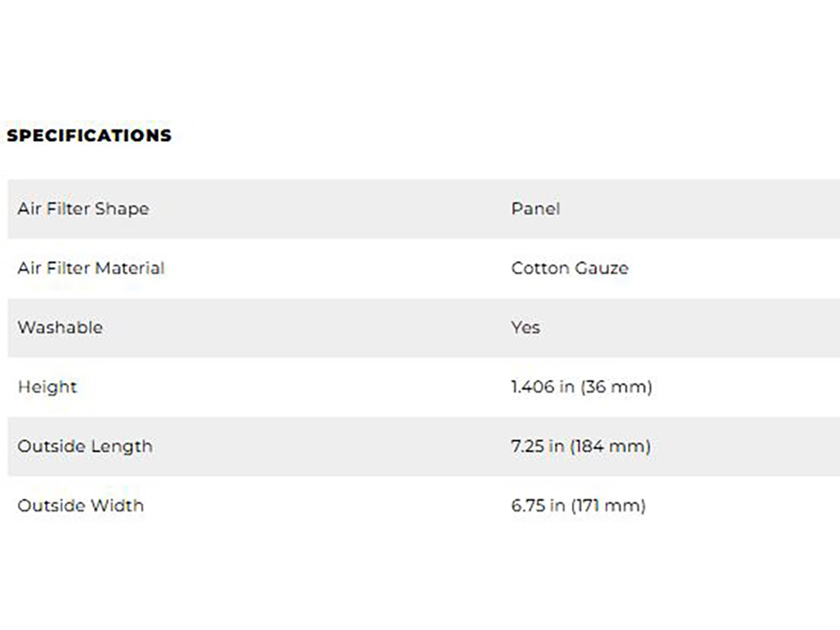
Task: Click the 6.75 in inch measurement
Action: click(x=538, y=506)
